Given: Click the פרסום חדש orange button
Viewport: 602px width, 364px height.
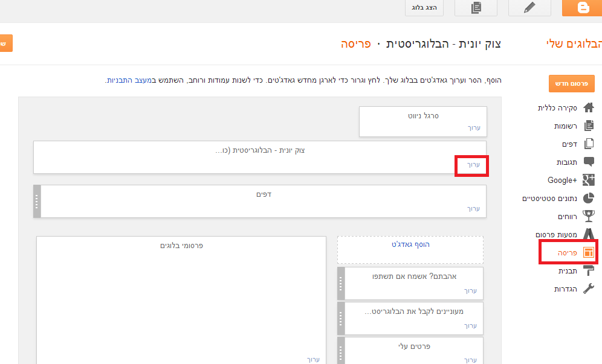Looking at the screenshot, I should coord(572,84).
